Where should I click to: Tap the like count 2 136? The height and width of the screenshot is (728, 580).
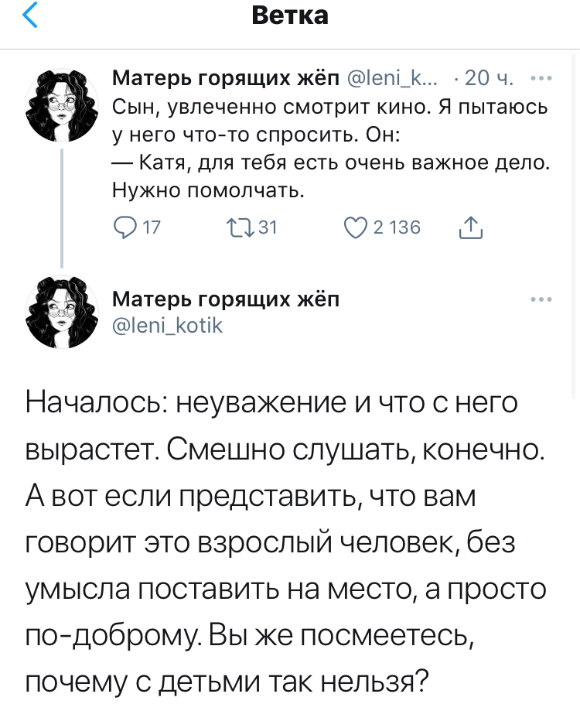tap(396, 227)
